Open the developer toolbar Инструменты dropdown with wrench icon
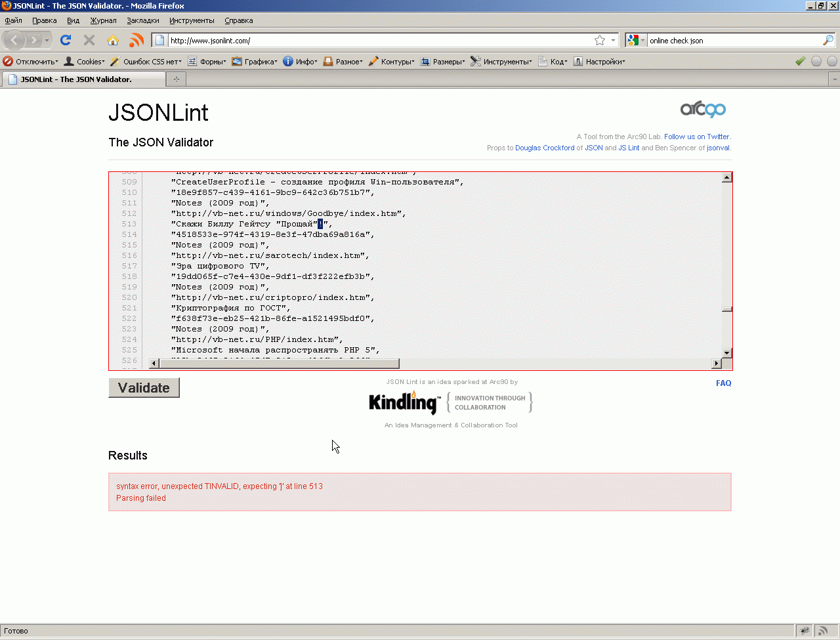Image resolution: width=840 pixels, height=640 pixels. 501,62
